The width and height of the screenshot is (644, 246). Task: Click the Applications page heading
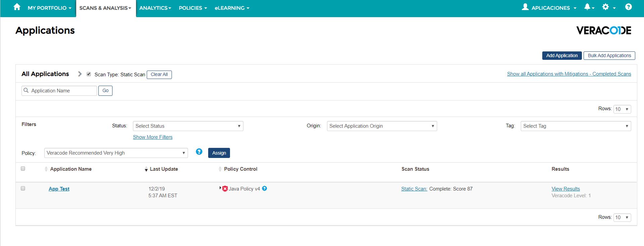click(45, 31)
